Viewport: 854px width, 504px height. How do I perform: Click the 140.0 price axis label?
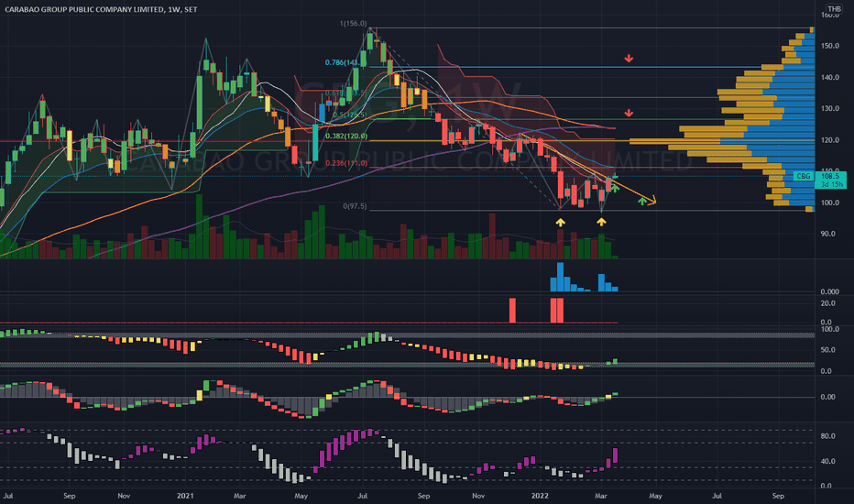pyautogui.click(x=830, y=78)
